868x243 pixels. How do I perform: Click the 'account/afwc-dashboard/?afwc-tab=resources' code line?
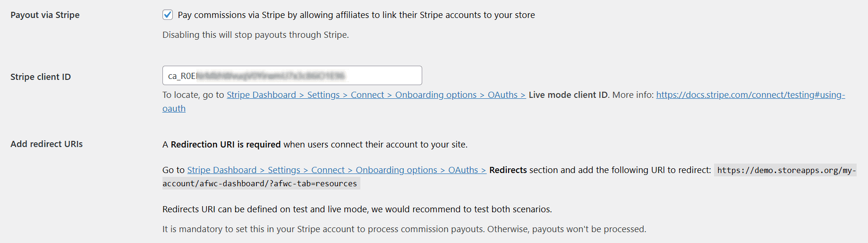pos(260,183)
